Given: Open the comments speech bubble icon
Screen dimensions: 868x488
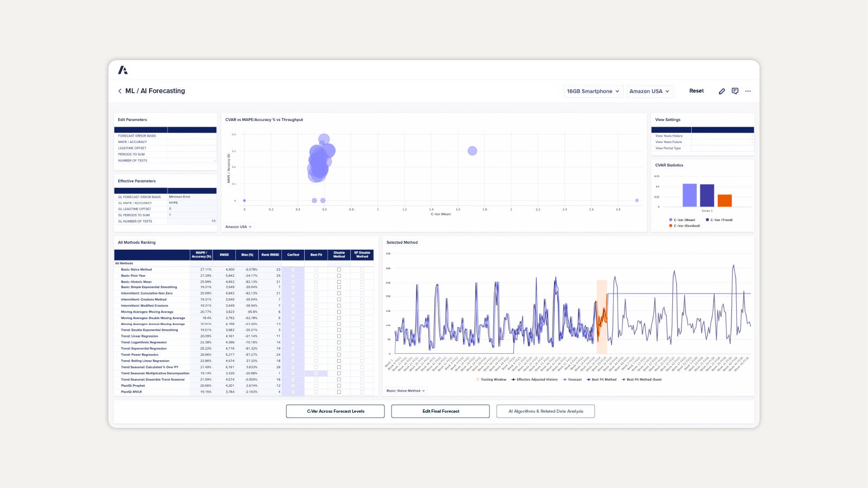Looking at the screenshot, I should [735, 91].
